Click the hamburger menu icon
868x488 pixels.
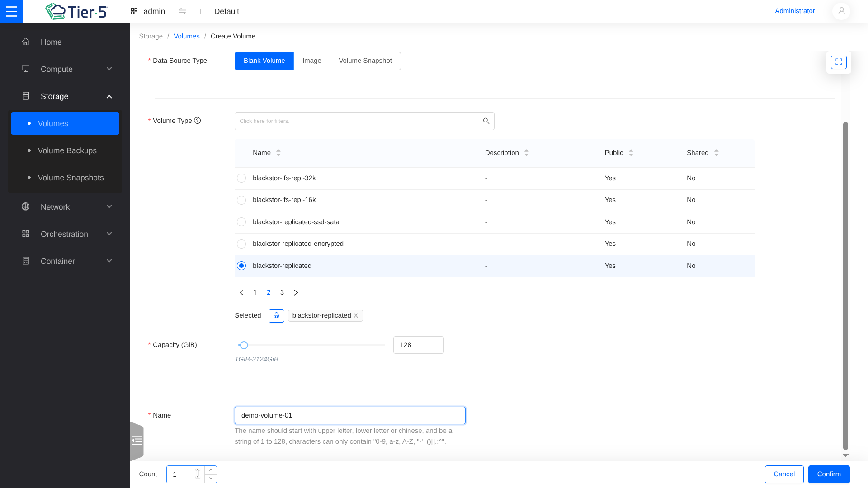11,11
